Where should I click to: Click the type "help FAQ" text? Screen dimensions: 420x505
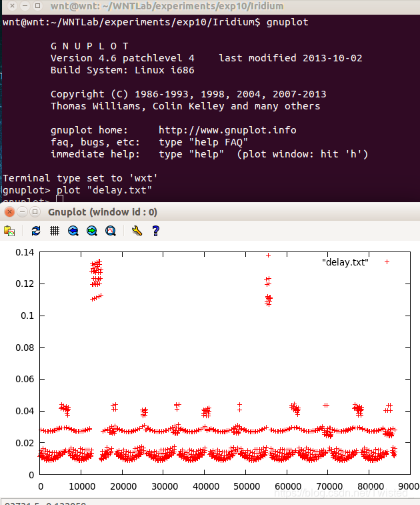(x=203, y=142)
